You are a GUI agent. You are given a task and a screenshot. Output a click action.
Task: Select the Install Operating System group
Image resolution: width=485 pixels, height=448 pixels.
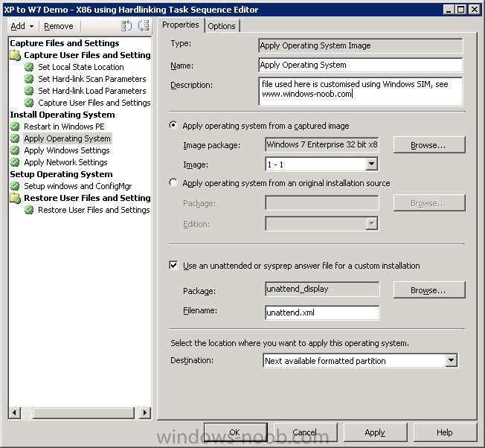click(x=62, y=115)
